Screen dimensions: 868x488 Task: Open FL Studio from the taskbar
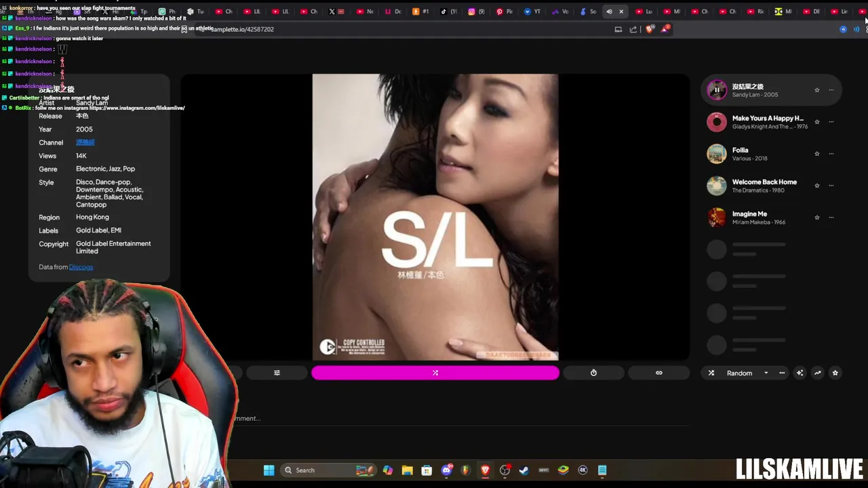pos(465,470)
